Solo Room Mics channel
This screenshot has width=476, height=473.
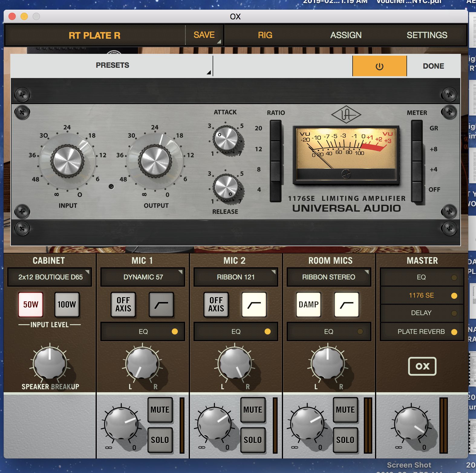tap(345, 440)
